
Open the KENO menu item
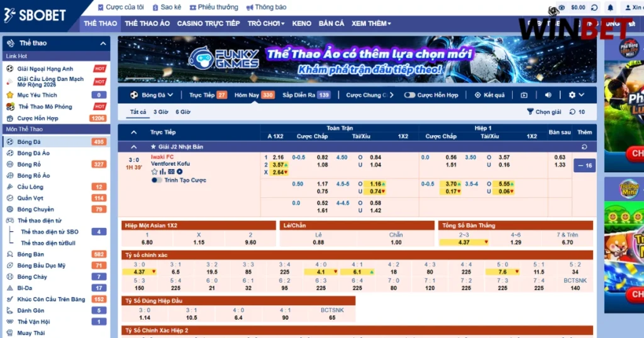(301, 23)
